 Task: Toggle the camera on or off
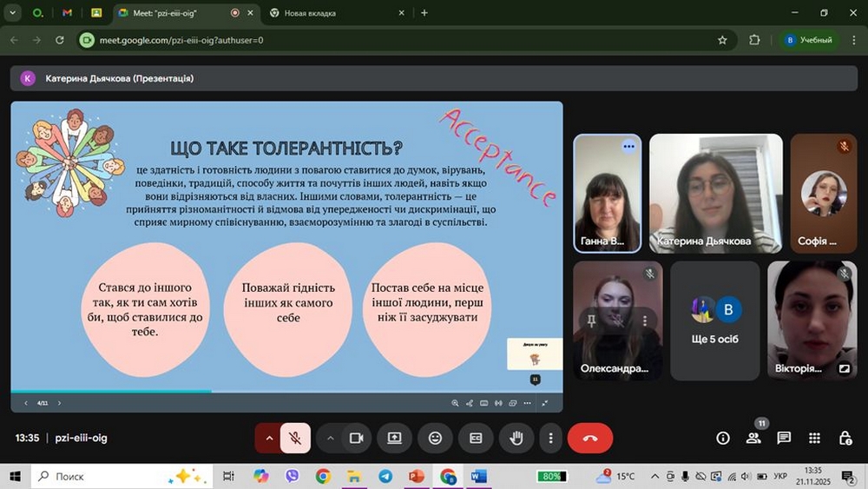pos(355,439)
